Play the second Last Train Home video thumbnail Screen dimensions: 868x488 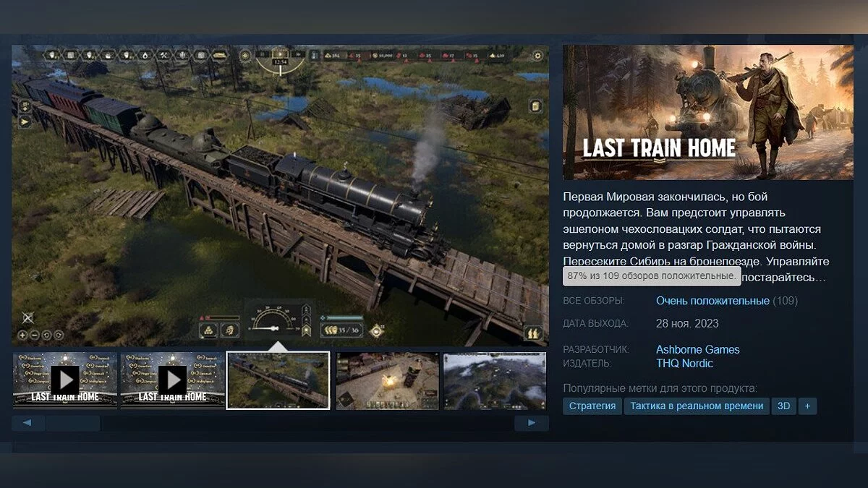172,380
